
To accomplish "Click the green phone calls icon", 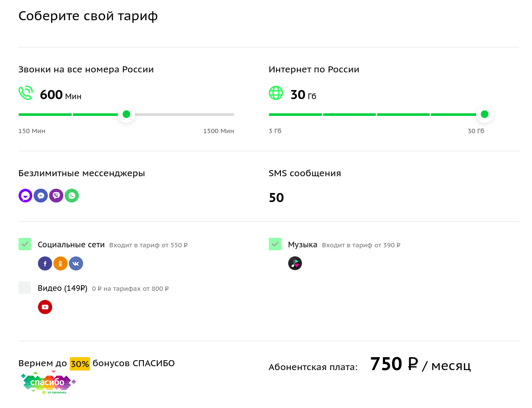I will pyautogui.click(x=25, y=93).
